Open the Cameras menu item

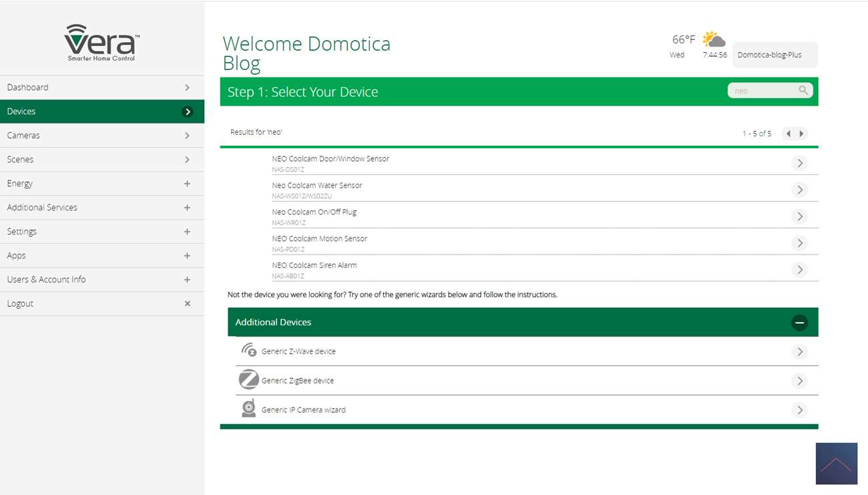101,136
